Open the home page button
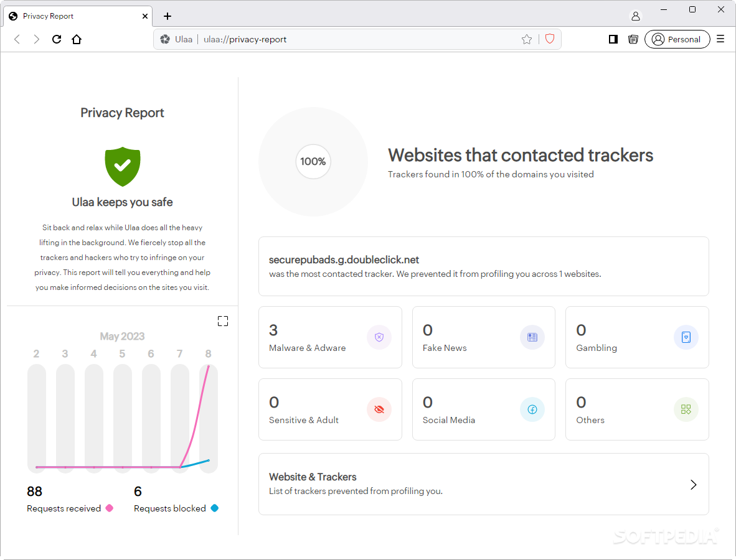Image resolution: width=736 pixels, height=560 pixels. (x=77, y=39)
